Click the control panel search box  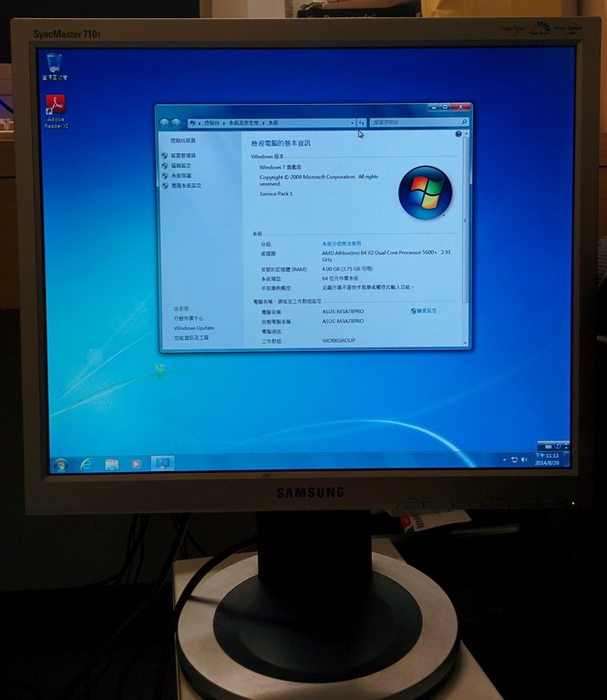click(x=415, y=121)
